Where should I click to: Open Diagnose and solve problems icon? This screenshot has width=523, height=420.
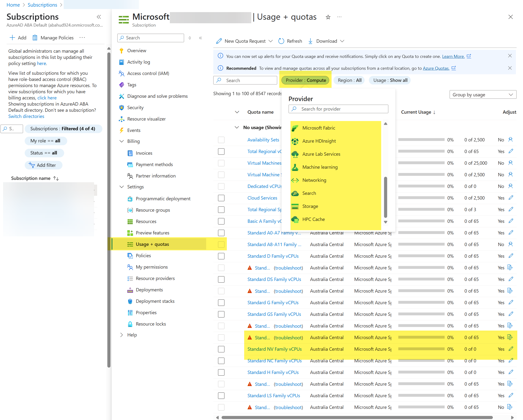(122, 96)
